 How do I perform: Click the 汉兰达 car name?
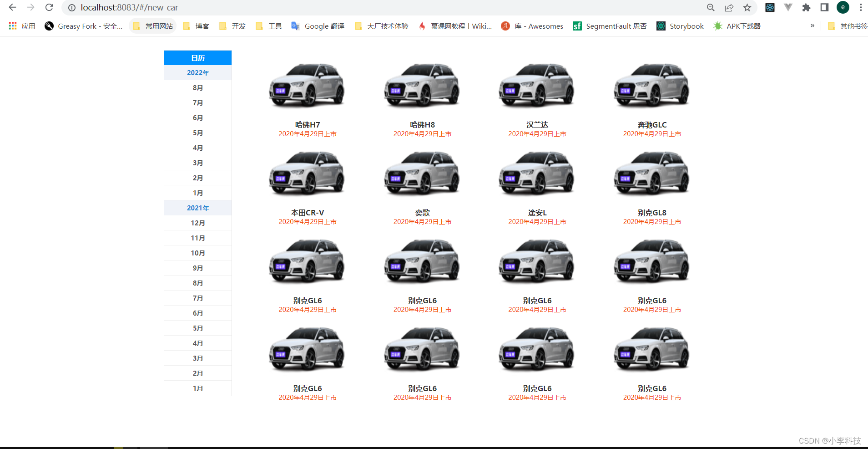537,125
